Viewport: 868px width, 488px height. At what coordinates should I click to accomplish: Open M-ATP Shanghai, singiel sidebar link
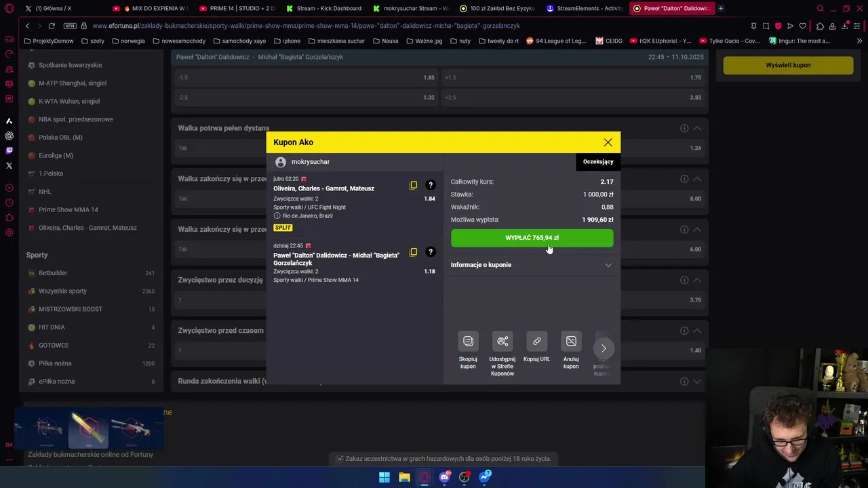(x=72, y=83)
